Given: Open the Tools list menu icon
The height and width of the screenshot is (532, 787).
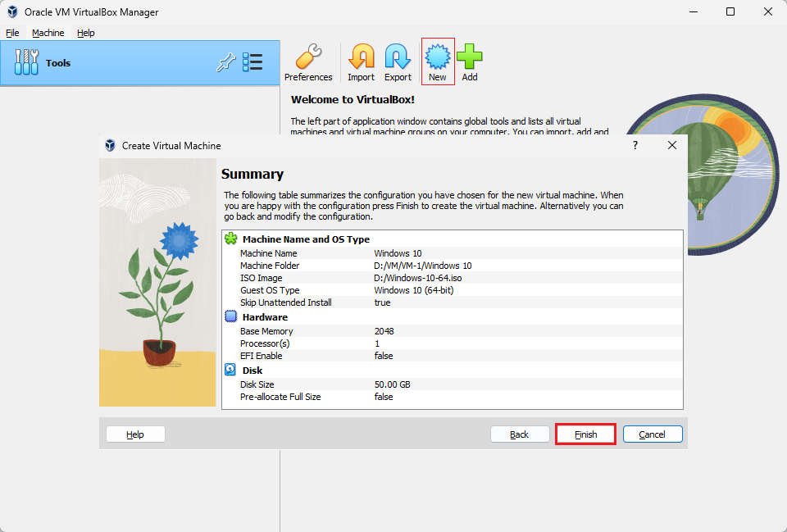Looking at the screenshot, I should [252, 62].
